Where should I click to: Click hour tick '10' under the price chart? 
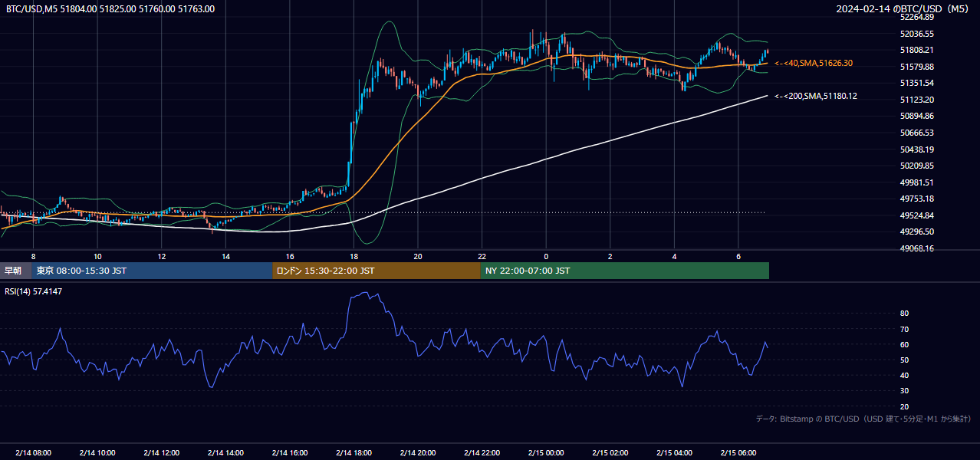tap(97, 256)
